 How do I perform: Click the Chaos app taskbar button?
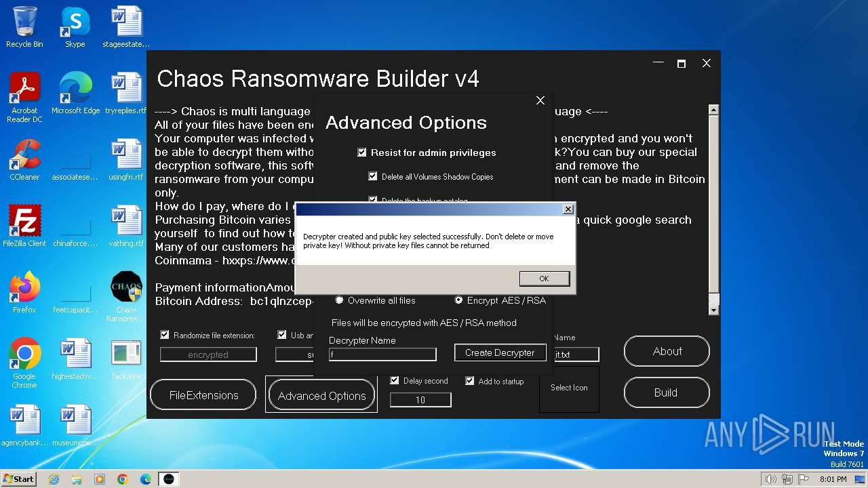coord(169,479)
